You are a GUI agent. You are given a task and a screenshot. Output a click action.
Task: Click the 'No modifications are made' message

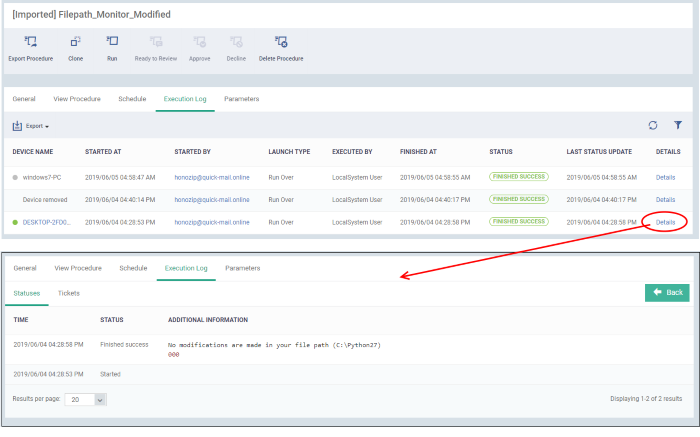[x=274, y=345]
